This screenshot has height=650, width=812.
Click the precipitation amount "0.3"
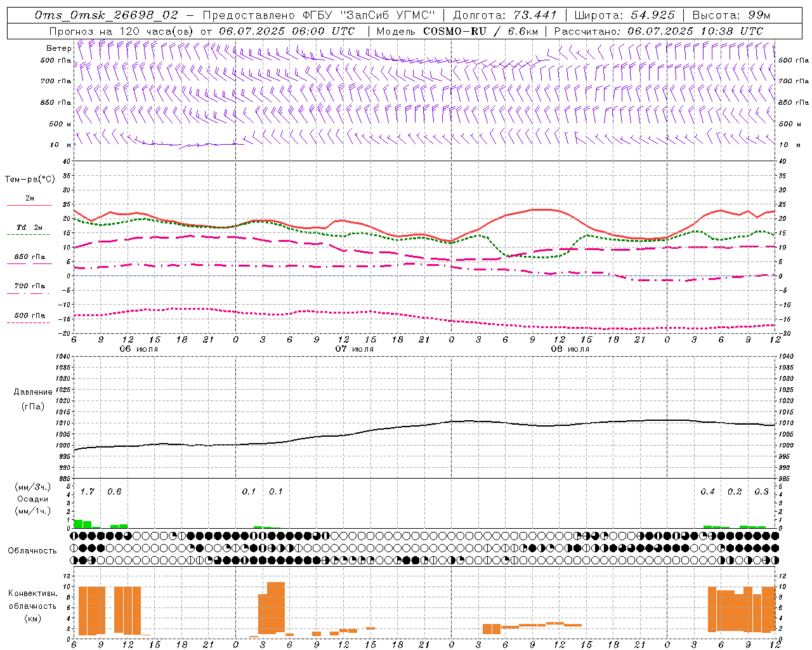762,491
